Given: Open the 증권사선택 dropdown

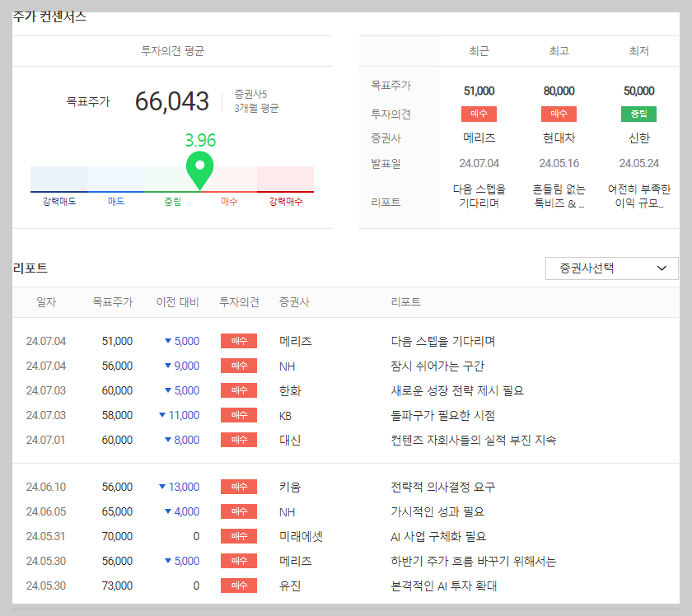Looking at the screenshot, I should coord(611,268).
